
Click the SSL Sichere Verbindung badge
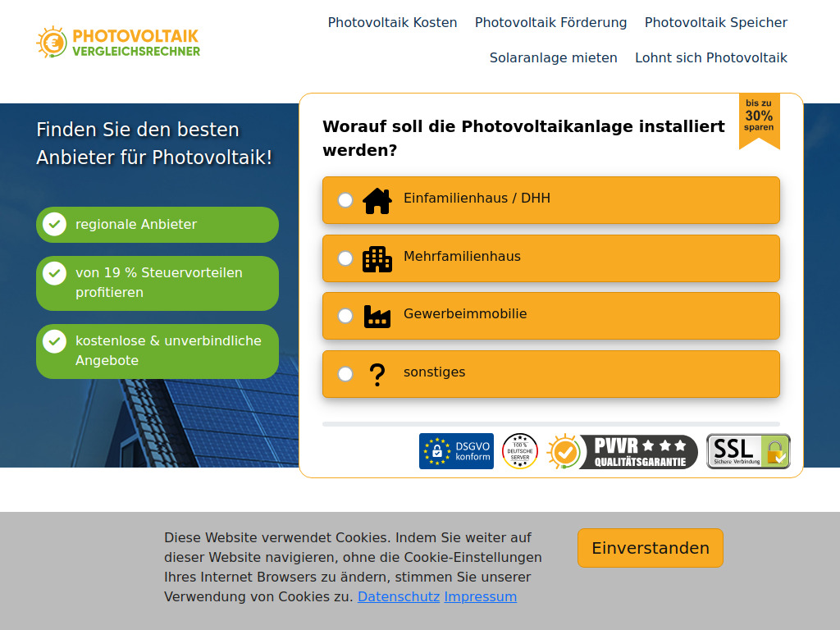coord(747,451)
